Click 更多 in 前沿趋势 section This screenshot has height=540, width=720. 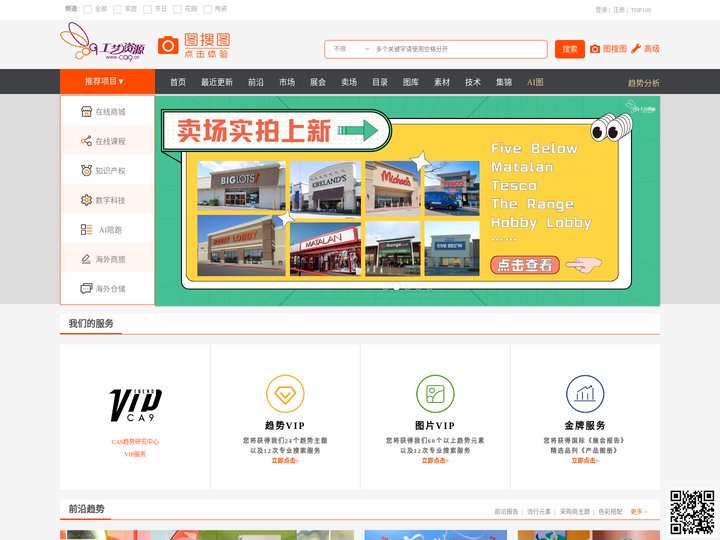[x=639, y=512]
